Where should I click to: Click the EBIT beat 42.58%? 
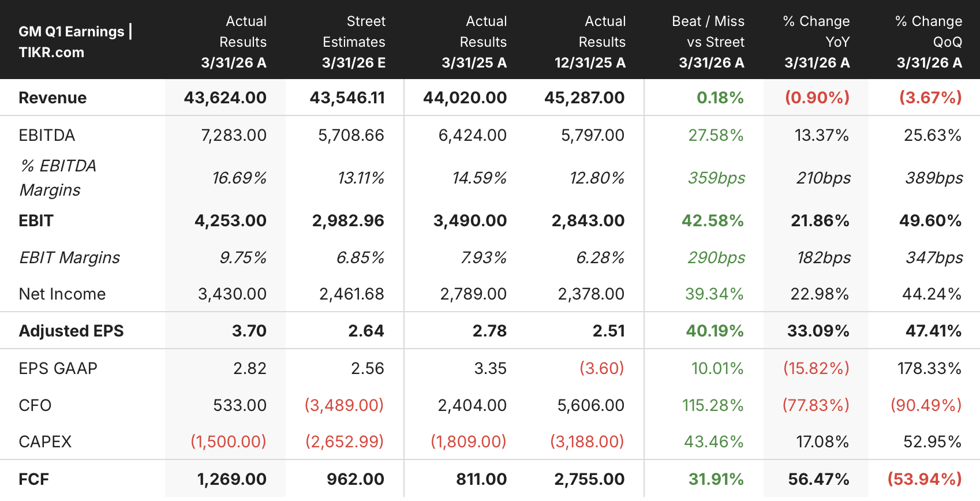(x=713, y=220)
